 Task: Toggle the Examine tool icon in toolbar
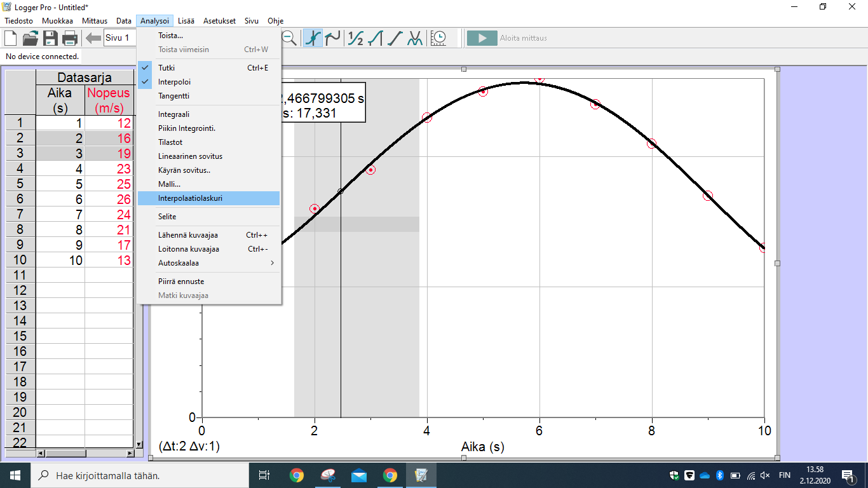point(312,38)
